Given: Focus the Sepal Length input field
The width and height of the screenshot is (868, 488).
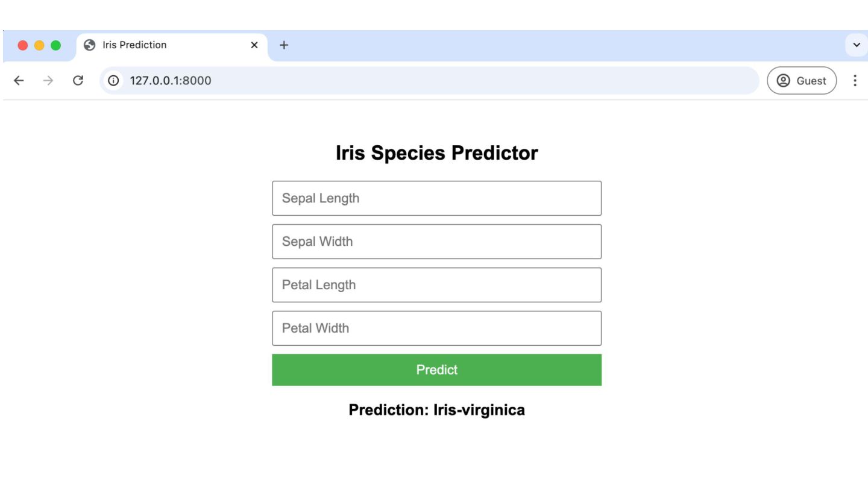Looking at the screenshot, I should 436,198.
